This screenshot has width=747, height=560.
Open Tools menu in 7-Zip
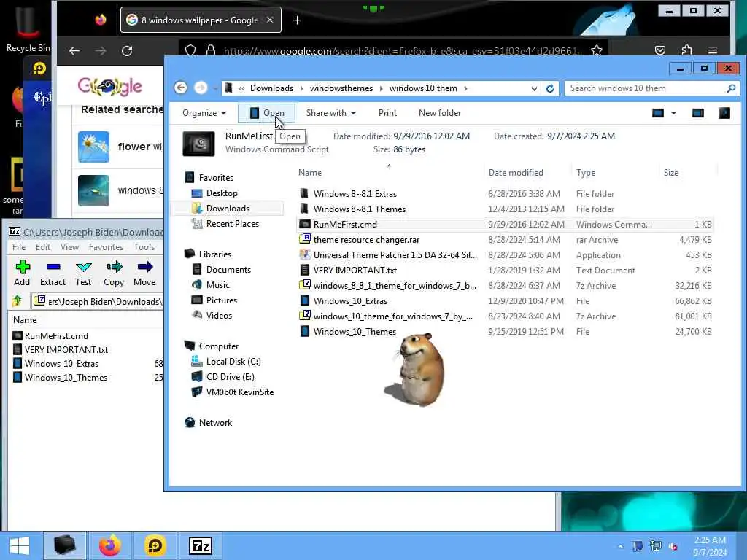(x=144, y=247)
